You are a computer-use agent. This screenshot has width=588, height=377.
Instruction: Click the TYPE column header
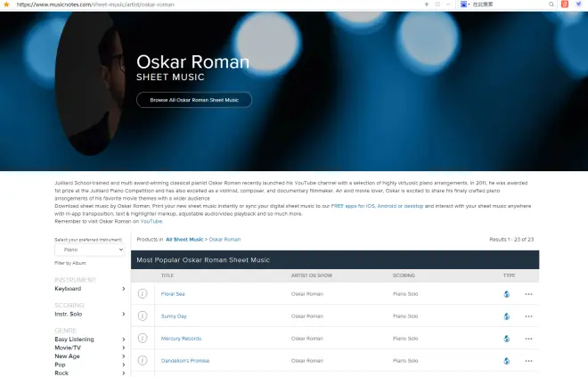coord(509,275)
